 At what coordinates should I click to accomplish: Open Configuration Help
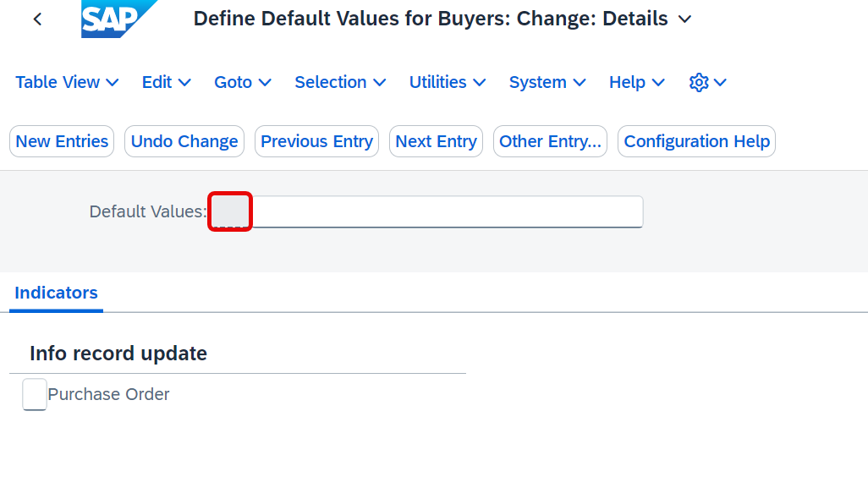pyautogui.click(x=696, y=141)
